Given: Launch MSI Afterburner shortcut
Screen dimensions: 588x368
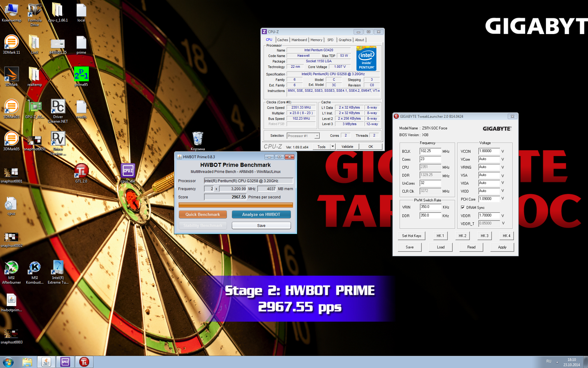Looking at the screenshot, I should coord(11,272).
